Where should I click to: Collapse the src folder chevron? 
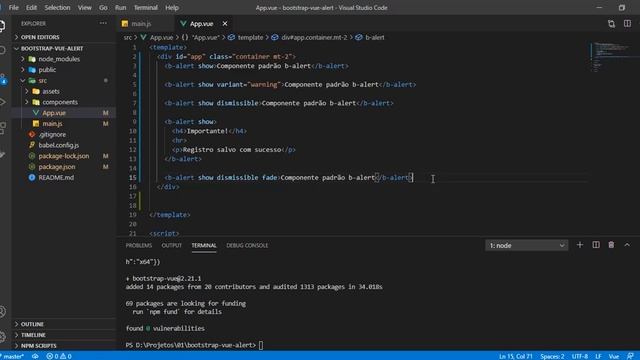point(23,80)
